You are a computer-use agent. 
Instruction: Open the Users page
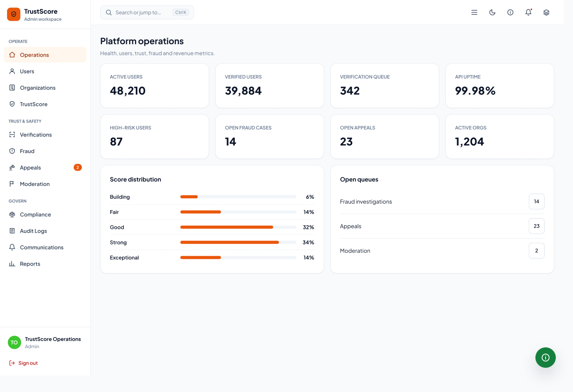pyautogui.click(x=45, y=71)
